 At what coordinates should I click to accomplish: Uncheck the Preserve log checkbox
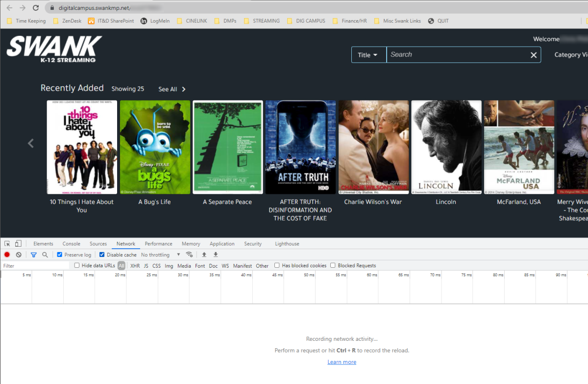coord(60,255)
